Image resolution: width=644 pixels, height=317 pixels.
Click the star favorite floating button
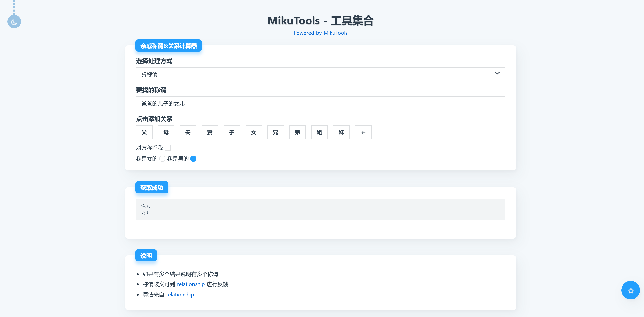click(630, 290)
